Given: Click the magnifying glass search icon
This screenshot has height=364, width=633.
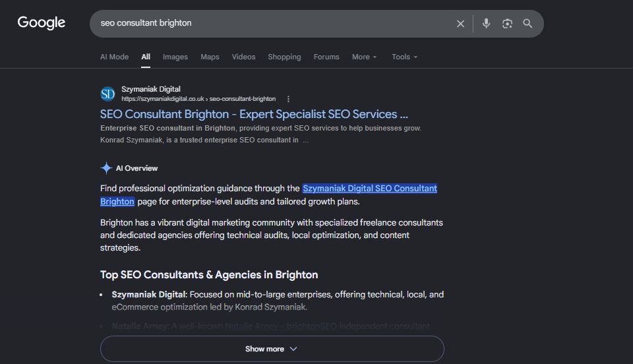Looking at the screenshot, I should click(527, 23).
